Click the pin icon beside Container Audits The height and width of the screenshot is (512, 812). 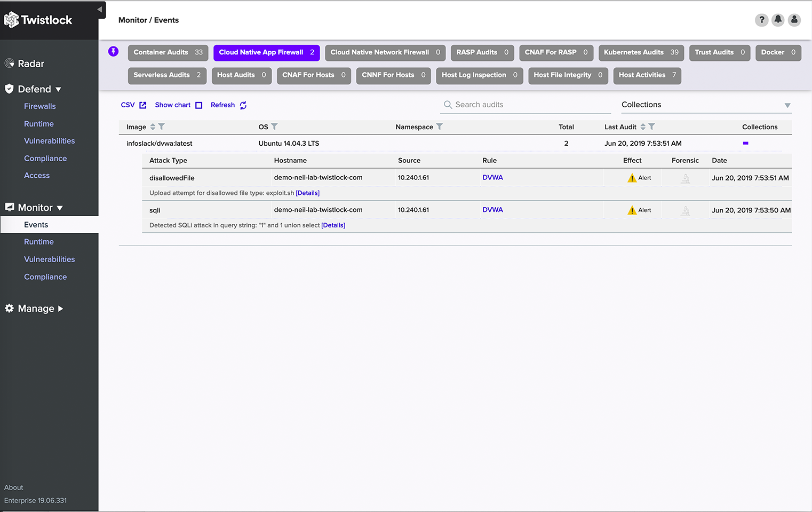point(113,51)
